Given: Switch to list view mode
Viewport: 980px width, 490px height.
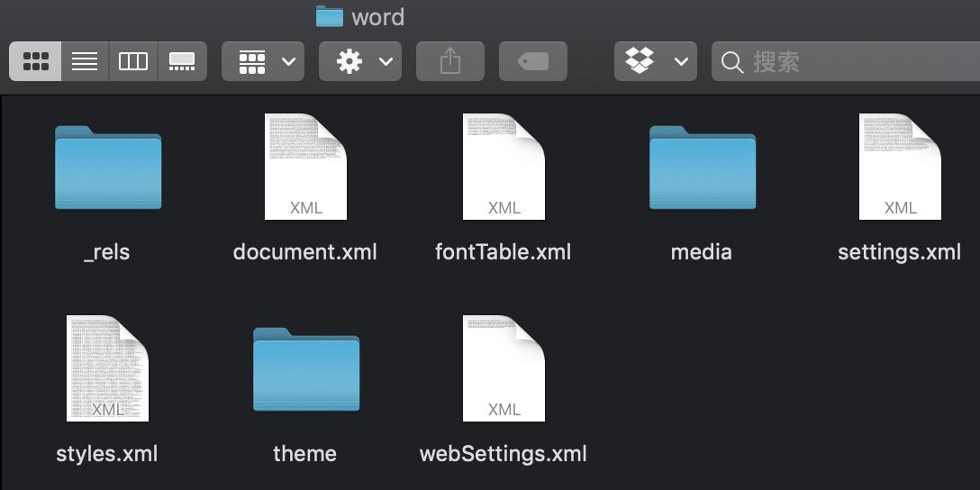Looking at the screenshot, I should (x=85, y=61).
